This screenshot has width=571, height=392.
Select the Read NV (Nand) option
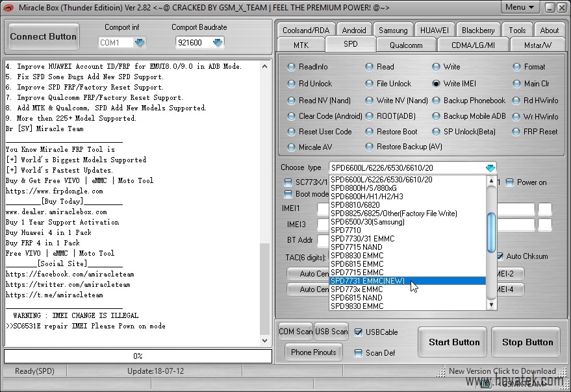[x=319, y=100]
